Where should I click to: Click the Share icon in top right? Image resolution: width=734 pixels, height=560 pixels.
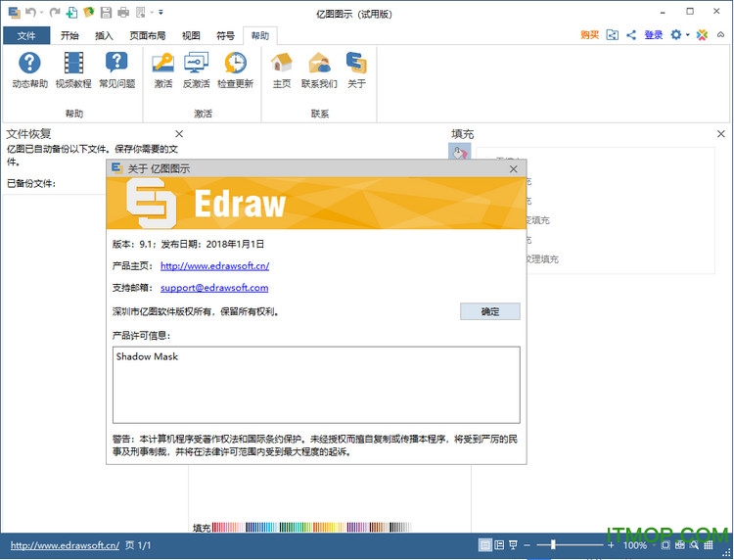[x=631, y=34]
